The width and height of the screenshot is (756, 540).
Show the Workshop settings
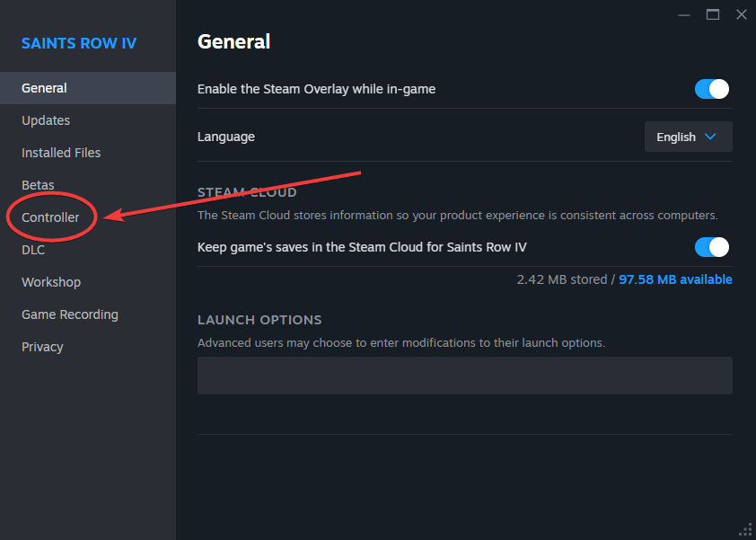[51, 282]
